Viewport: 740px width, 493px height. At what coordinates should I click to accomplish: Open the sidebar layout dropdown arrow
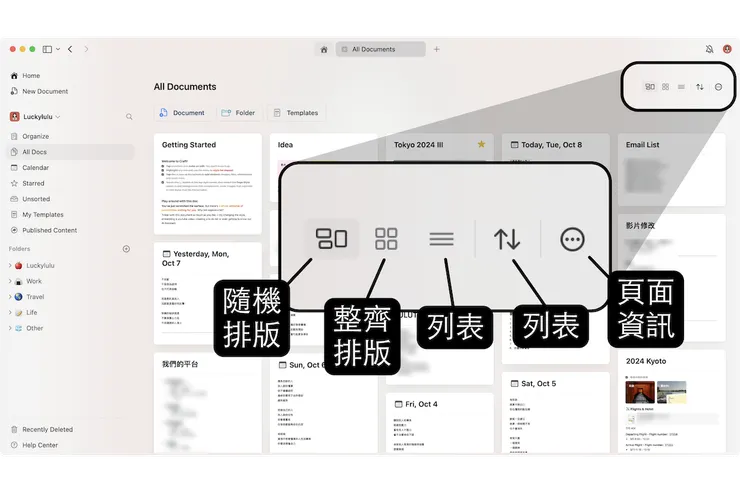(x=58, y=49)
